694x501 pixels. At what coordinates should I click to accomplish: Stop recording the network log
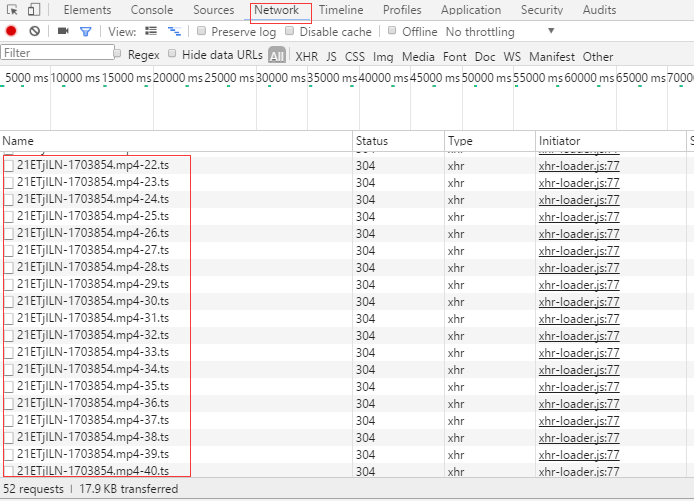11,32
